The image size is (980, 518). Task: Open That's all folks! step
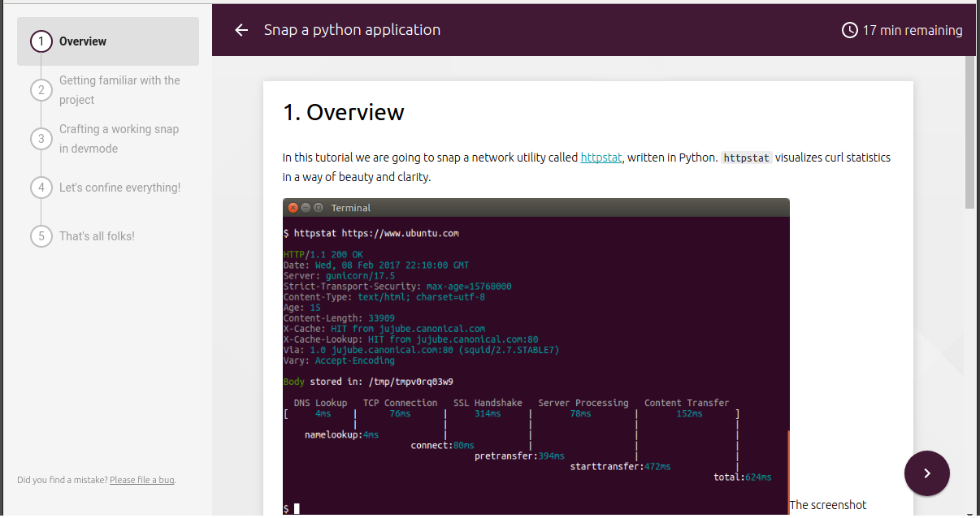97,236
